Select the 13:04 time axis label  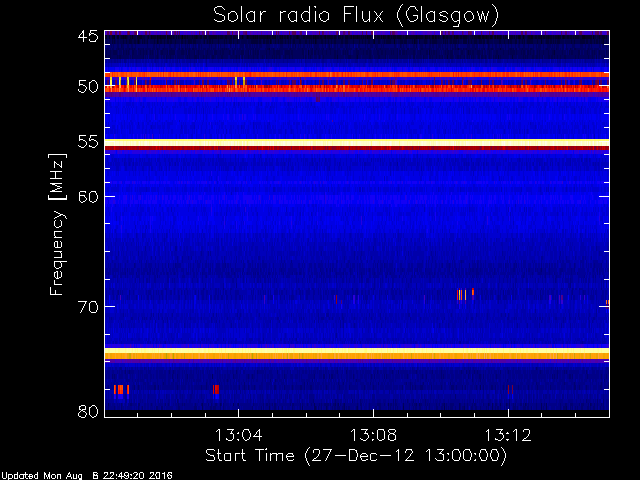[238, 435]
